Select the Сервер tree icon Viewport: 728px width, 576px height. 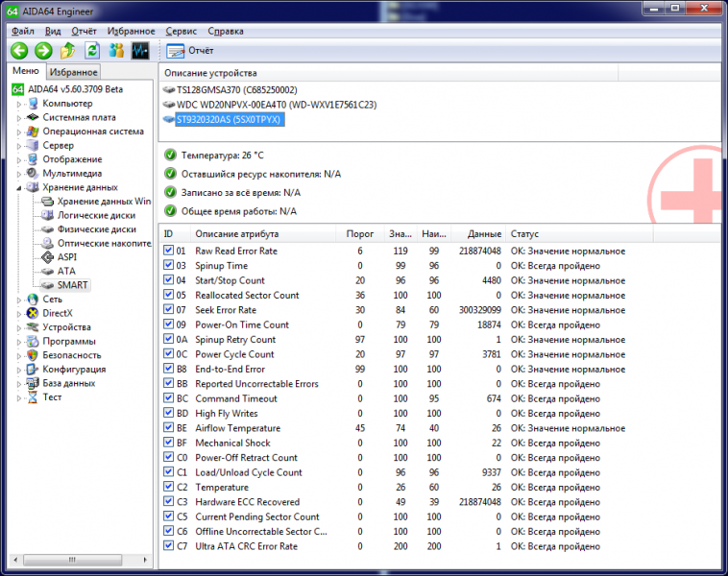[33, 145]
